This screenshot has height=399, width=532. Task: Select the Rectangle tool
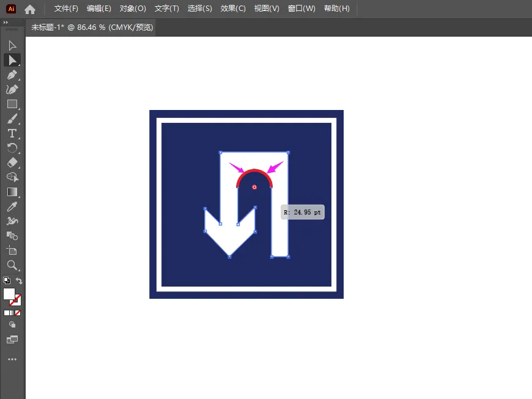pyautogui.click(x=12, y=104)
